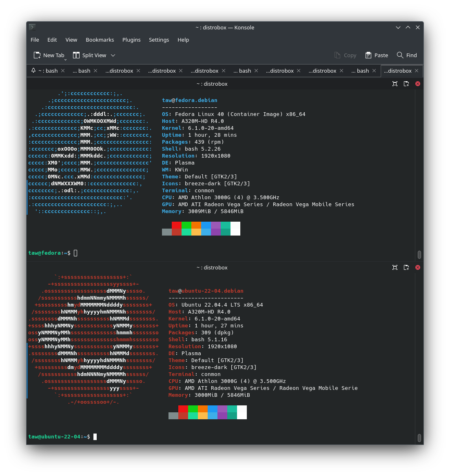Detach the Fedora terminal pane into new window

pyautogui.click(x=406, y=84)
